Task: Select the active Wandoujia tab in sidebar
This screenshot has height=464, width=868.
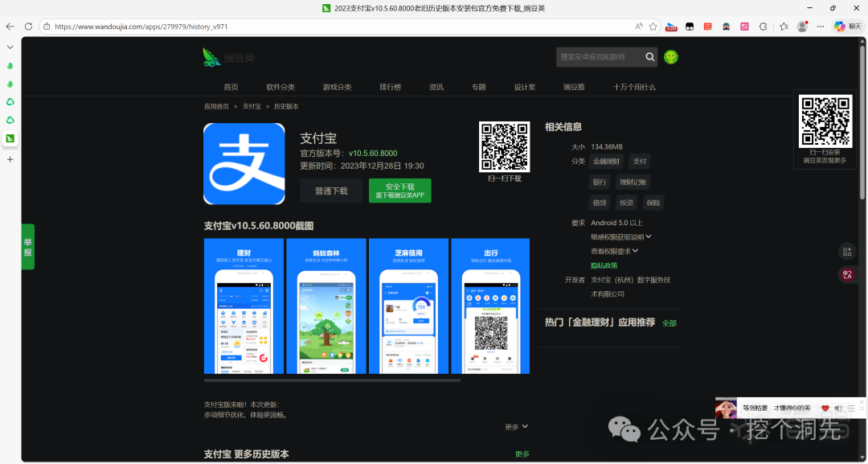Action: [x=10, y=138]
